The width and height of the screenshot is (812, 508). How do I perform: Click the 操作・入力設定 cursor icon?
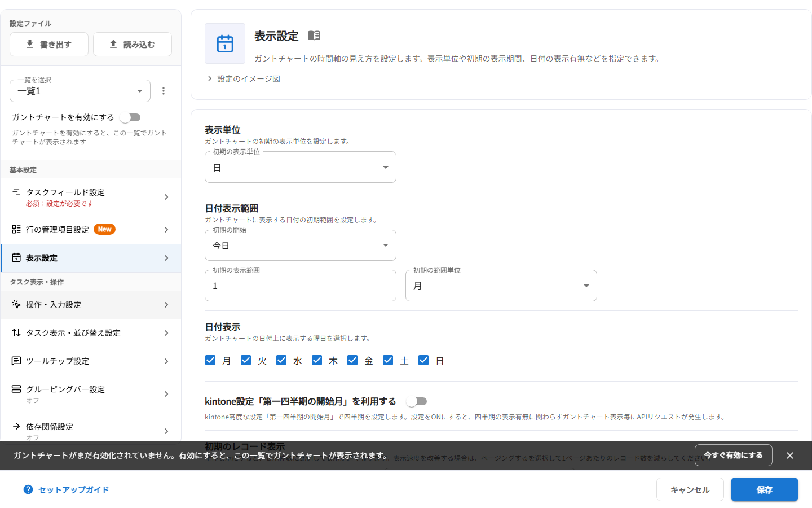(x=16, y=304)
